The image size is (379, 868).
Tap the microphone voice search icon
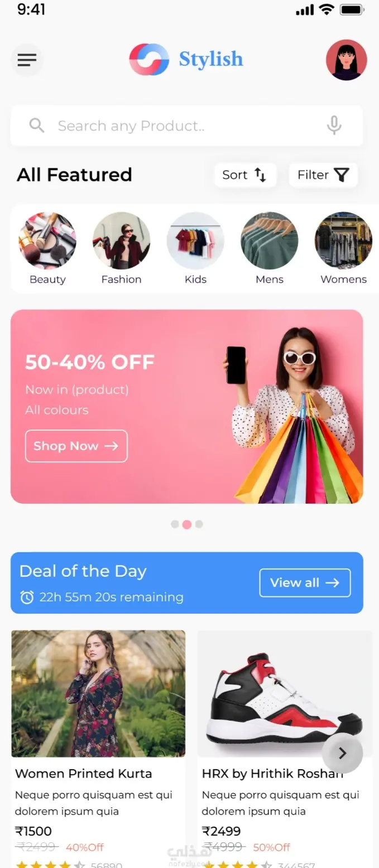[x=334, y=126]
